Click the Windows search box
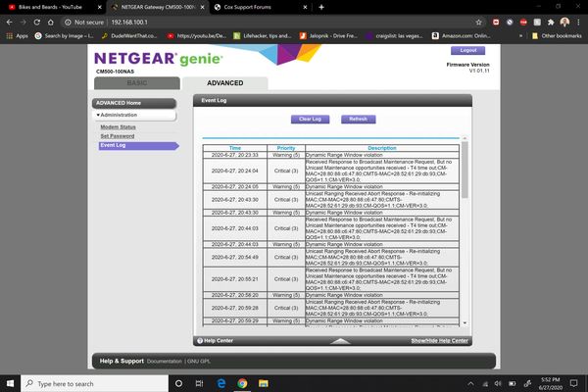The width and height of the screenshot is (588, 392). [x=94, y=383]
